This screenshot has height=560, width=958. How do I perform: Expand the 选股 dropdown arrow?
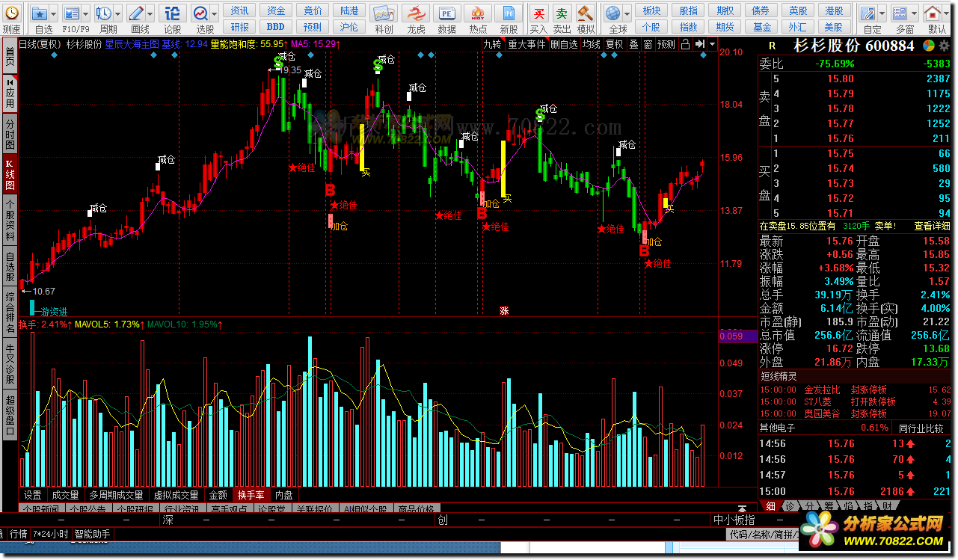(215, 13)
